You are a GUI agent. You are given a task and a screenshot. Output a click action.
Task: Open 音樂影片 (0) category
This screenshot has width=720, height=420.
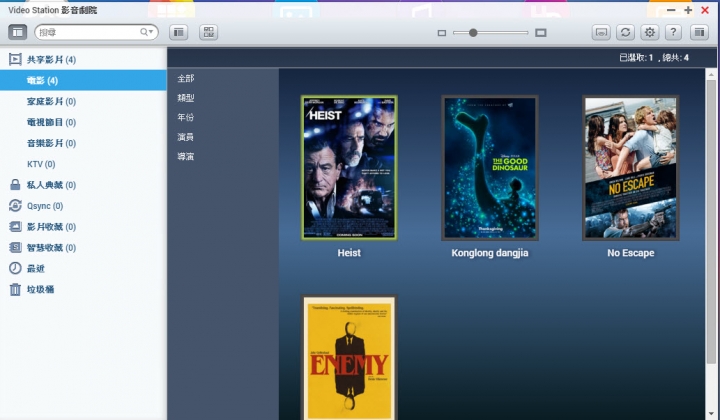click(83, 143)
